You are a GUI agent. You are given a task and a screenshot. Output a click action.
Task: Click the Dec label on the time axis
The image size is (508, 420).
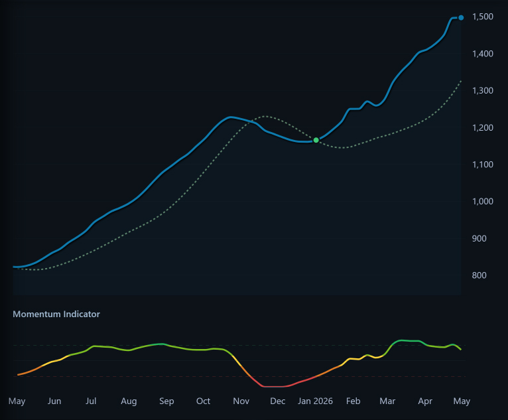(277, 401)
